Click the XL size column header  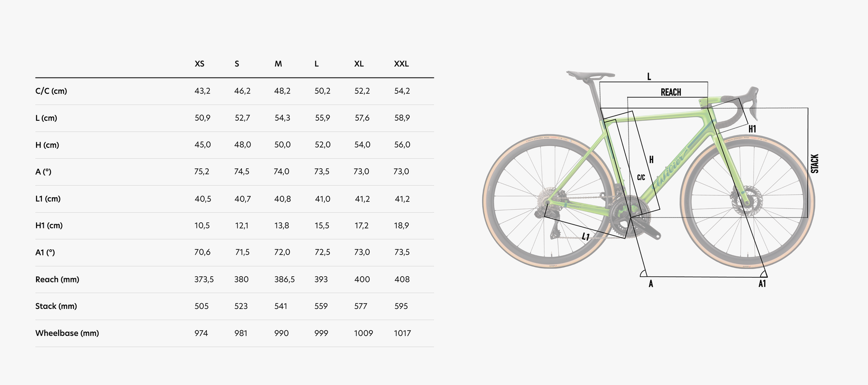click(359, 64)
